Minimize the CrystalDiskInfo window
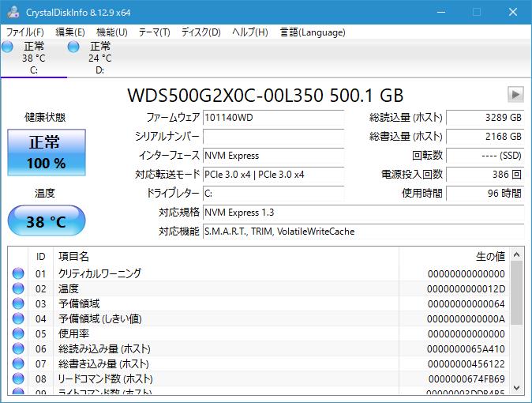This screenshot has width=532, height=403. [x=441, y=12]
